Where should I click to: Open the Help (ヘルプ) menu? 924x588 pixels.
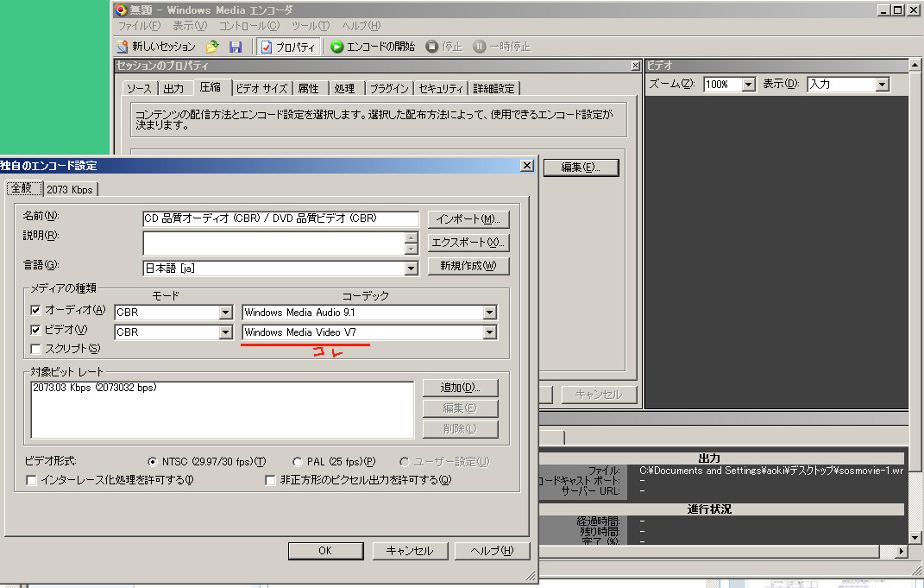361,26
